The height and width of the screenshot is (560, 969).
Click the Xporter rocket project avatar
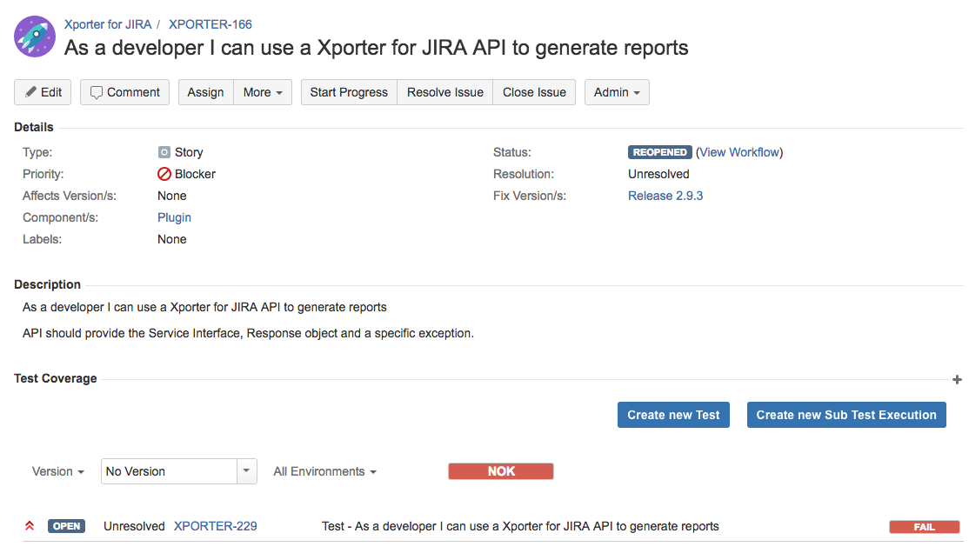[x=35, y=37]
